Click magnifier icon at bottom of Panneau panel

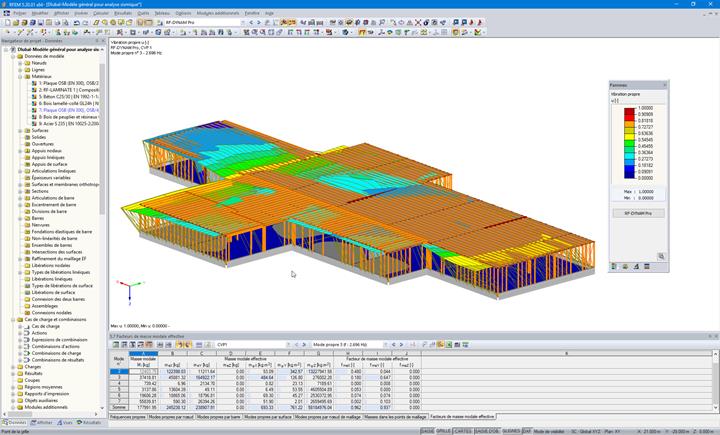coord(661,256)
